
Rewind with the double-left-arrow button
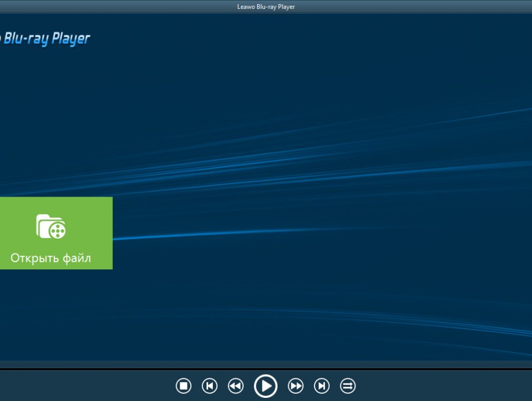pos(235,386)
